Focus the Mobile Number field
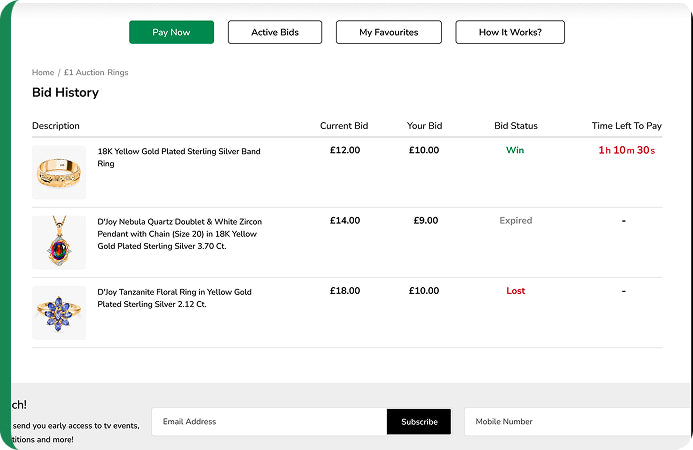The width and height of the screenshot is (693, 450). click(x=579, y=422)
